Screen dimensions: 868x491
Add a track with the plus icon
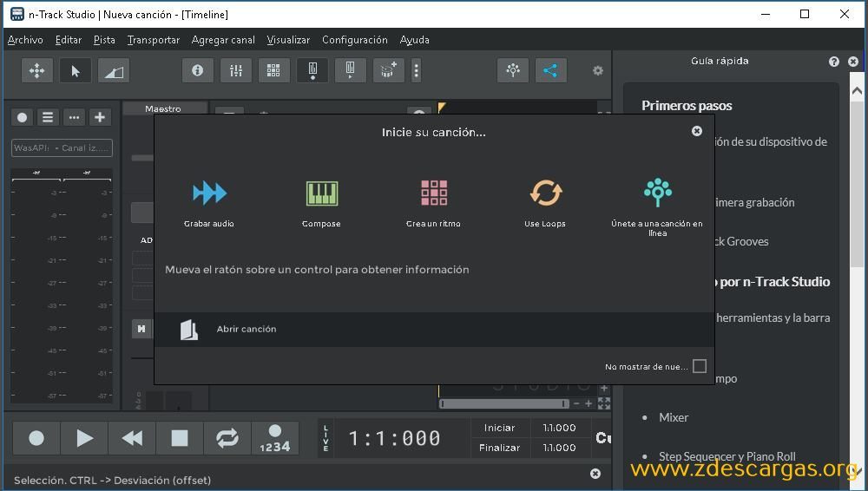[100, 117]
